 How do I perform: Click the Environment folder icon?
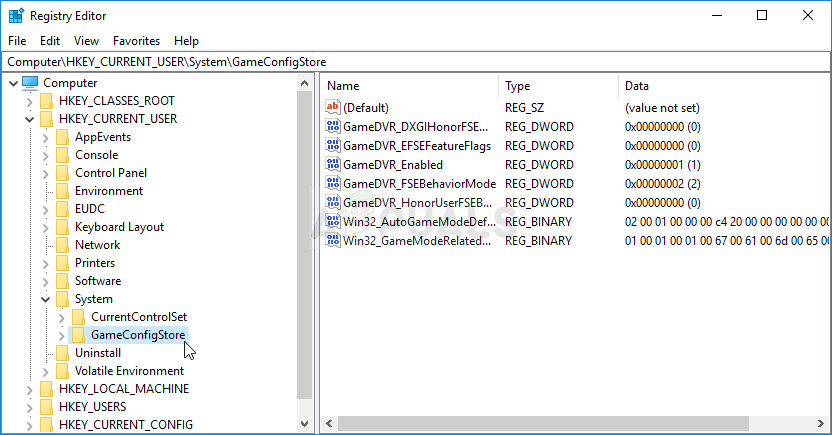[x=63, y=191]
